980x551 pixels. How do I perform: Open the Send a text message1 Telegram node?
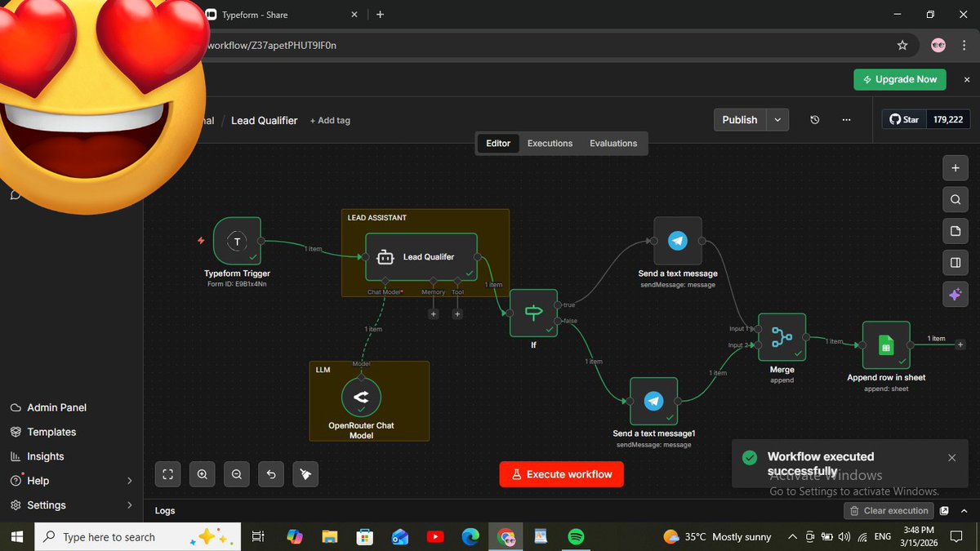click(653, 401)
